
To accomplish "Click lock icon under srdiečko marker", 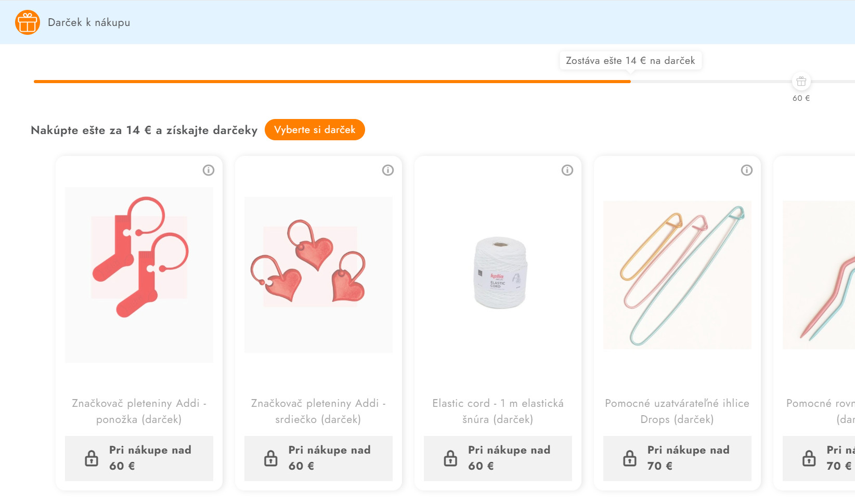I will point(271,458).
